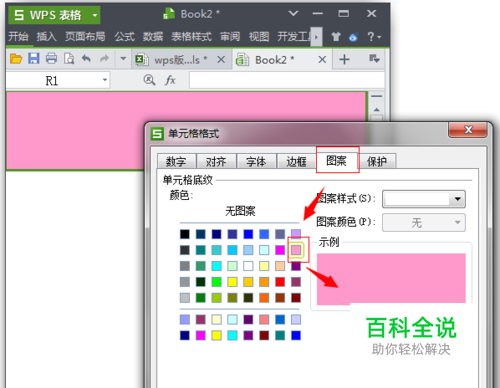Pick the white color swatch

click(248, 266)
